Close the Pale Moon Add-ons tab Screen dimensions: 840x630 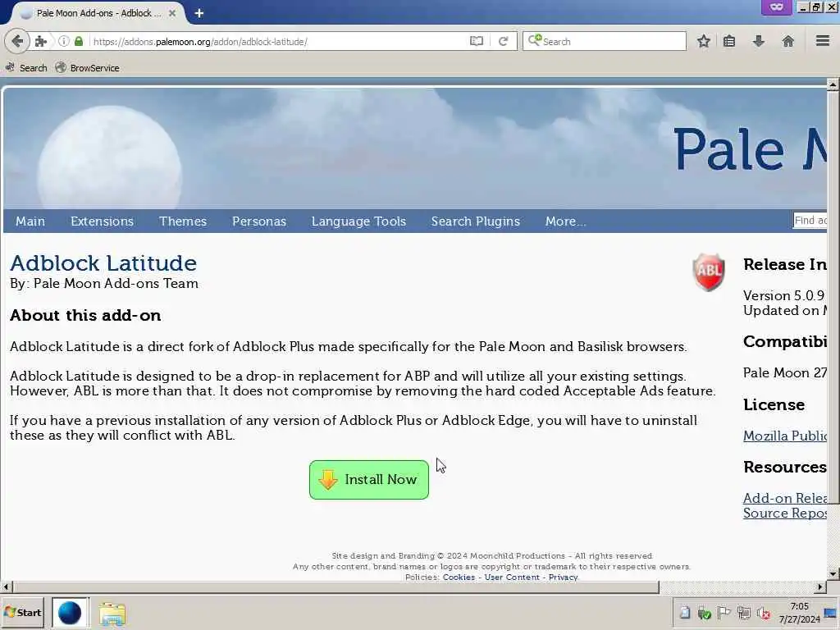tap(172, 13)
